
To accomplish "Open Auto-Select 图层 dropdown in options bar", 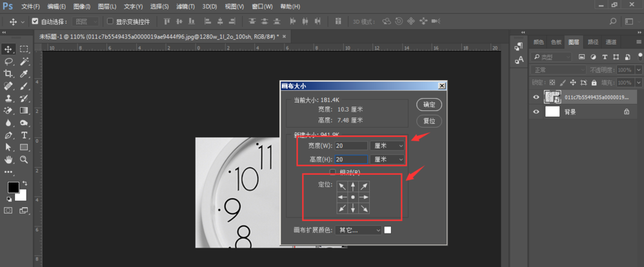I will [85, 21].
